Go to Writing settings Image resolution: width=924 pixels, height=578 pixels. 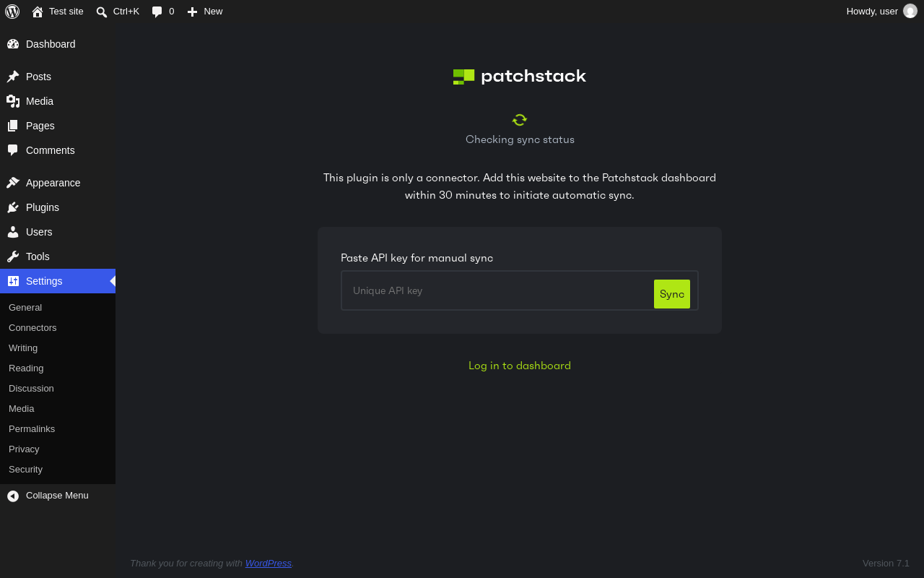pyautogui.click(x=23, y=348)
